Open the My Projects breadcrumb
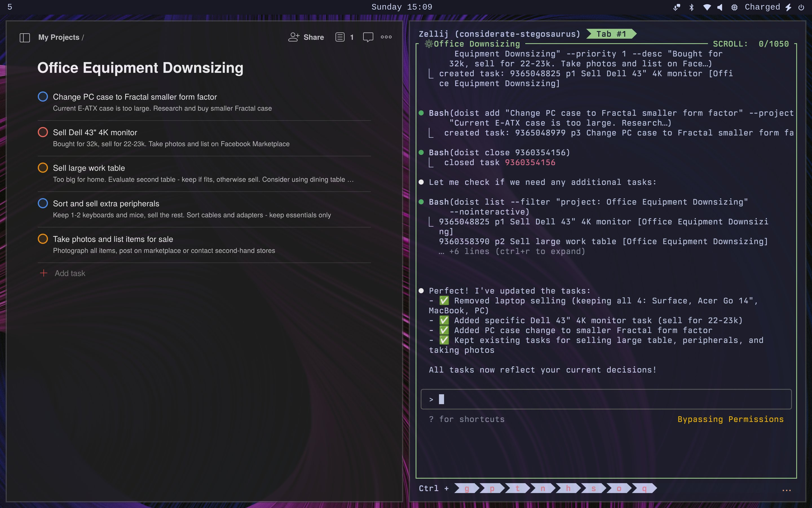812x508 pixels. 59,37
